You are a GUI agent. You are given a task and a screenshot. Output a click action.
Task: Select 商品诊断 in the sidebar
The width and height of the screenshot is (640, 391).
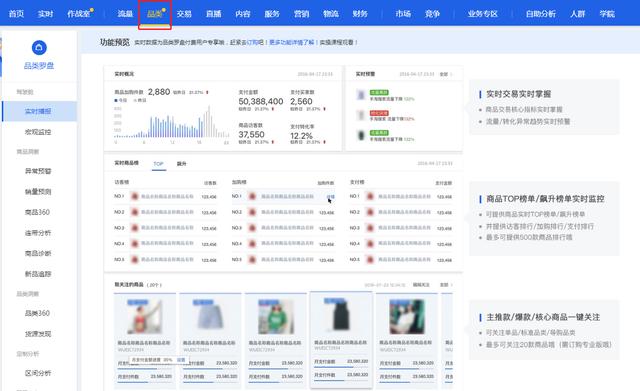pyautogui.click(x=38, y=253)
